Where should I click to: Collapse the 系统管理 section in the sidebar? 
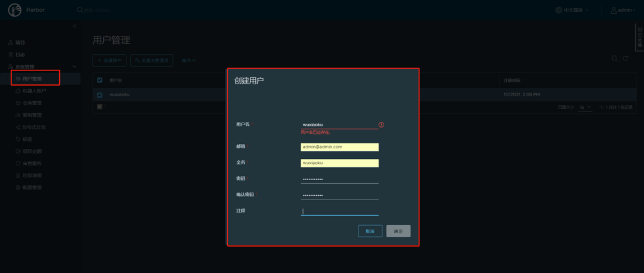tap(74, 67)
